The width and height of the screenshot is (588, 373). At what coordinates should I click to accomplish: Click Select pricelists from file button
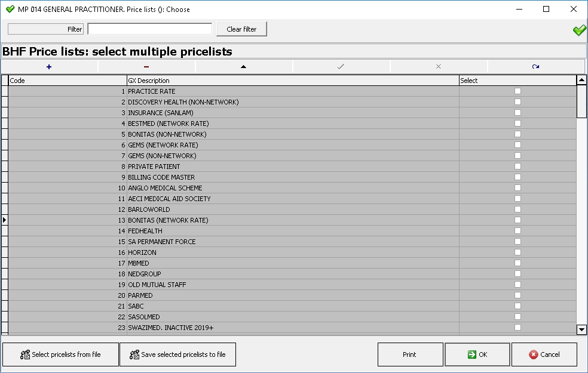(x=60, y=354)
